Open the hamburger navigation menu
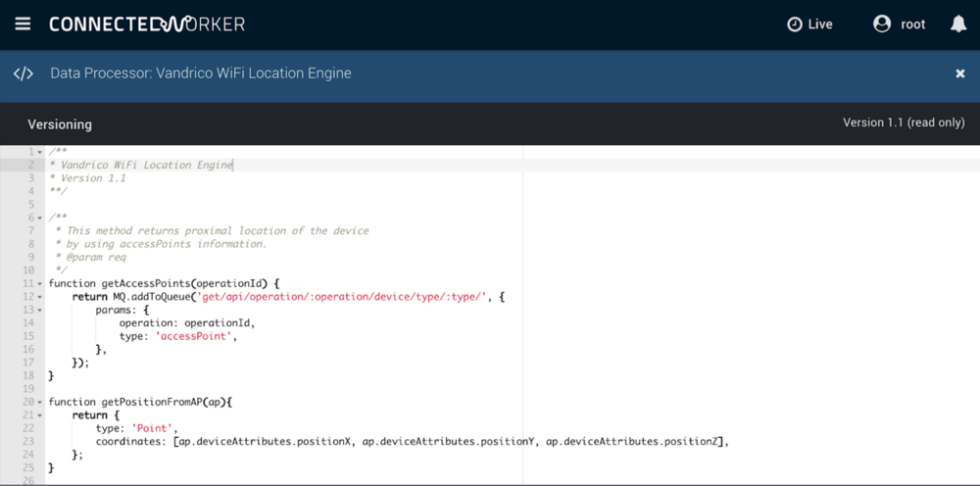The width and height of the screenshot is (980, 486). [x=24, y=24]
